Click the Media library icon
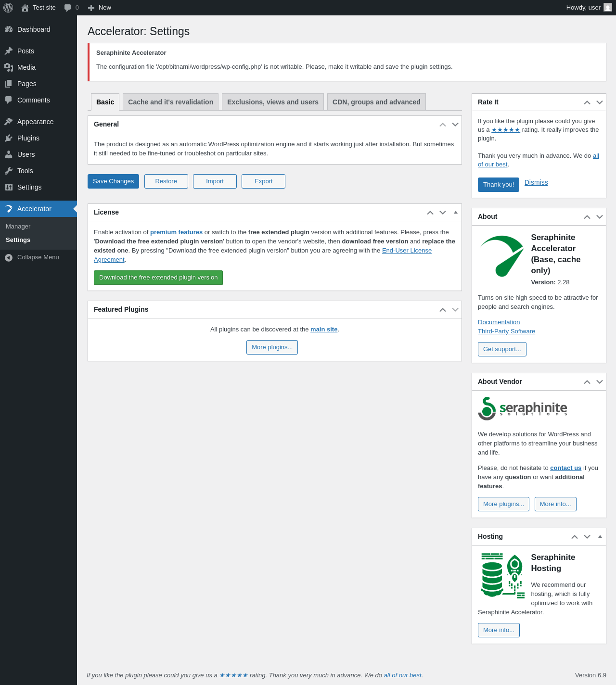The image size is (616, 685). (9, 67)
